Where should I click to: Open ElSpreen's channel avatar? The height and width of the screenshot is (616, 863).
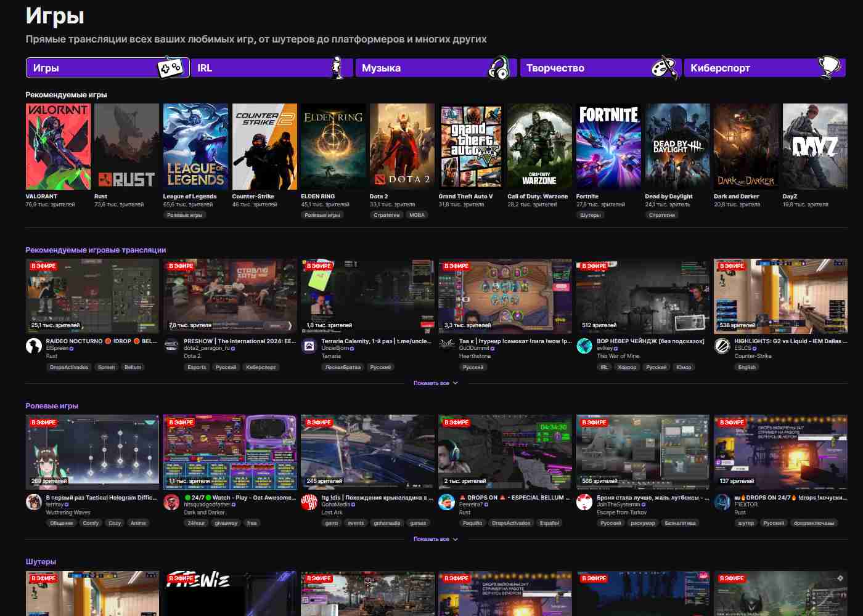click(x=34, y=346)
